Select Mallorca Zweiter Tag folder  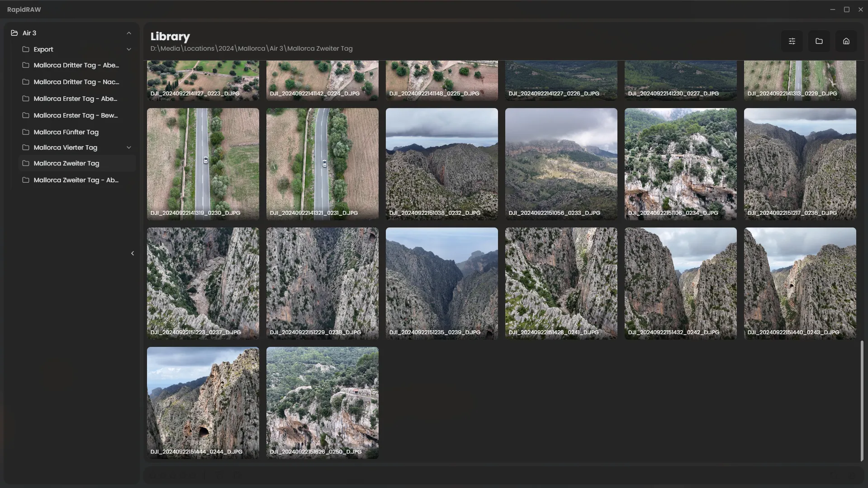pos(66,163)
